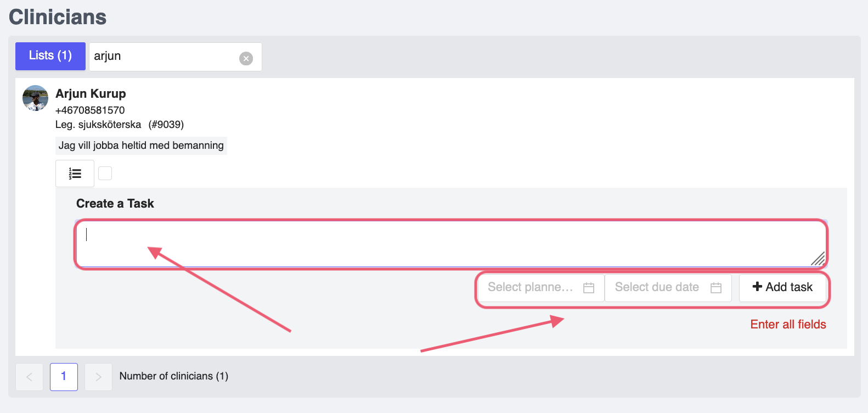Click the calendar icon for due date
868x413 pixels.
click(x=716, y=287)
